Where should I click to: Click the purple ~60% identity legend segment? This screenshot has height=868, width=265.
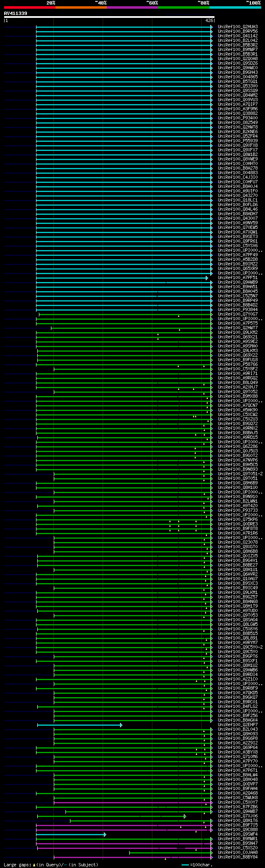pyautogui.click(x=132, y=7)
